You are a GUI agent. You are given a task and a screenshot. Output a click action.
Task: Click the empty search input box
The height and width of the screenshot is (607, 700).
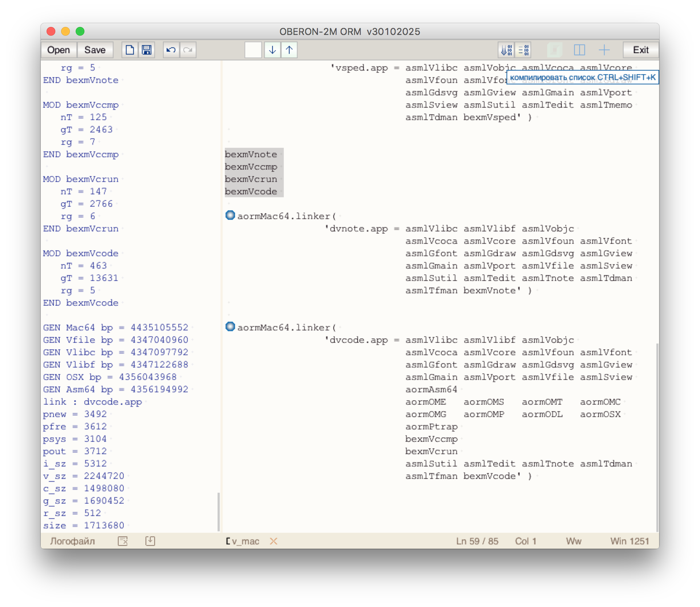coord(253,50)
